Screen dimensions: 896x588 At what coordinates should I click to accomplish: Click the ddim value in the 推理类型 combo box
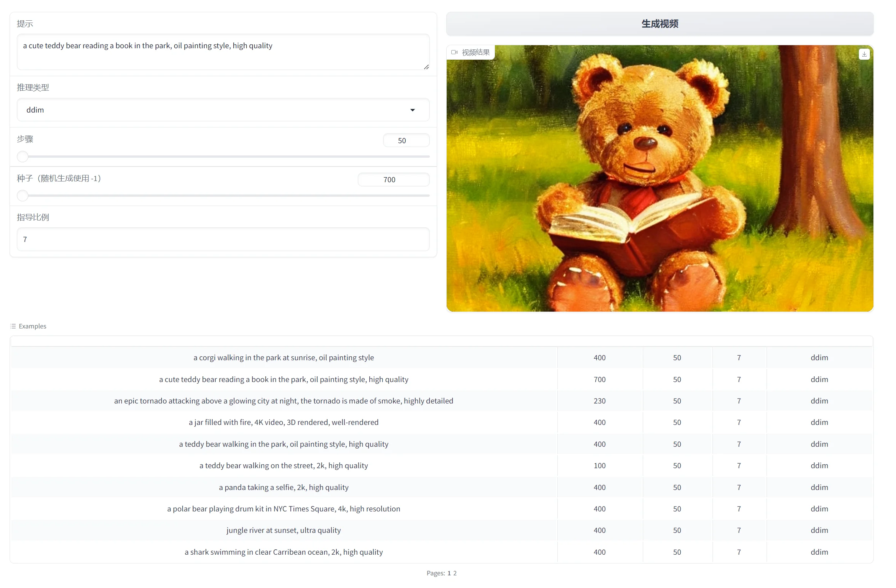[35, 110]
